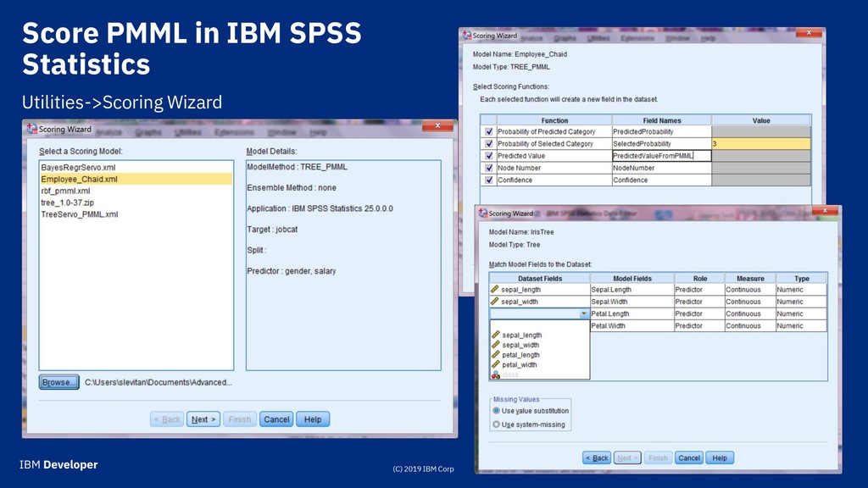The width and height of the screenshot is (868, 488).
Task: Click Petal.Width model field cell
Action: 632,326
